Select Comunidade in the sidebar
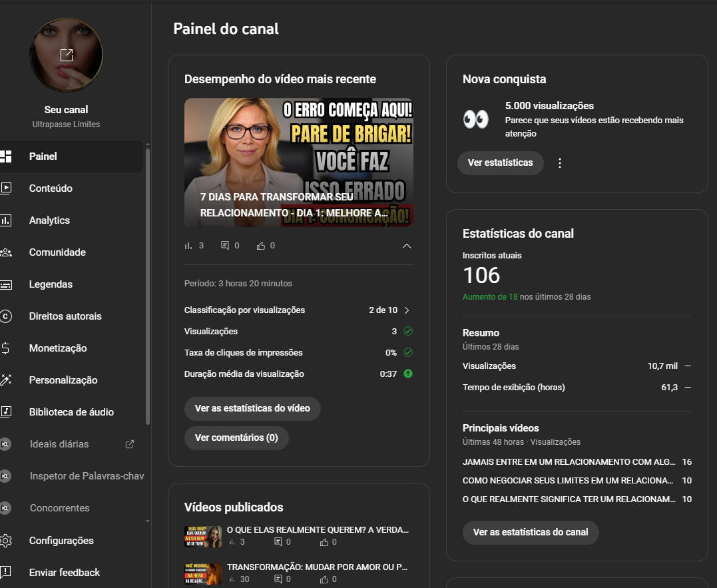 click(71, 252)
